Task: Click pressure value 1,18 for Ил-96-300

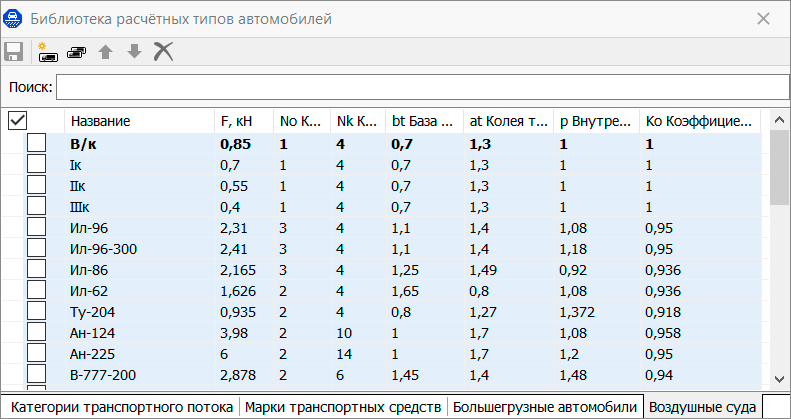Action: [573, 250]
